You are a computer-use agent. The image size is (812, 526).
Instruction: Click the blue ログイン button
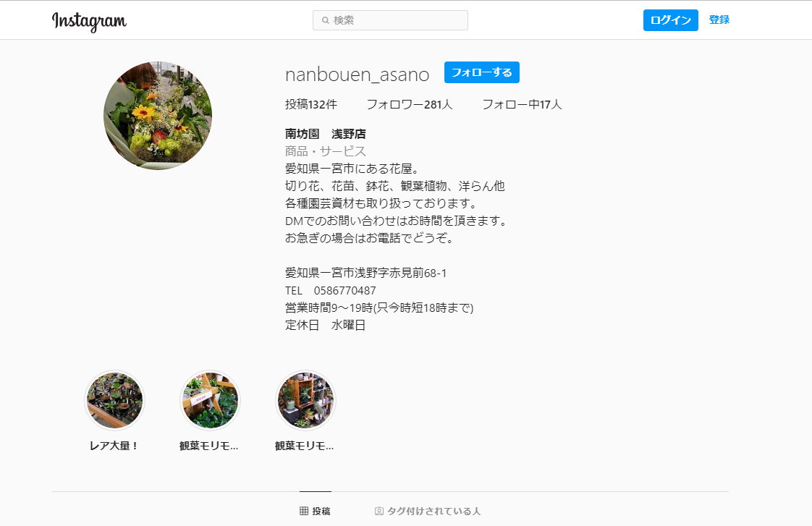click(x=670, y=20)
